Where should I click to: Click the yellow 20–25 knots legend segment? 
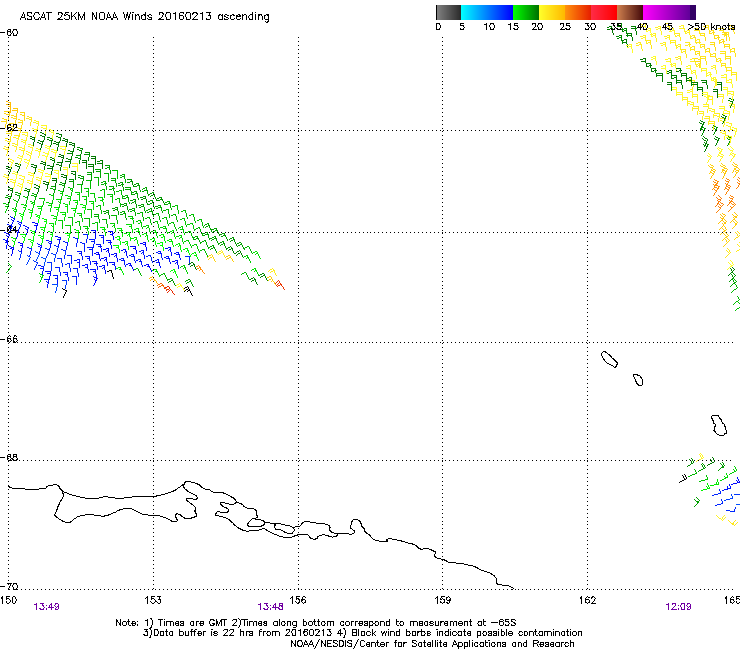pyautogui.click(x=552, y=12)
